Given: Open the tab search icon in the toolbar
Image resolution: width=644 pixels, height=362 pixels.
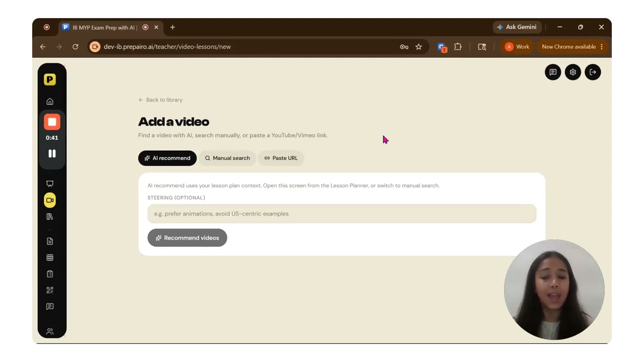Looking at the screenshot, I should click(482, 47).
